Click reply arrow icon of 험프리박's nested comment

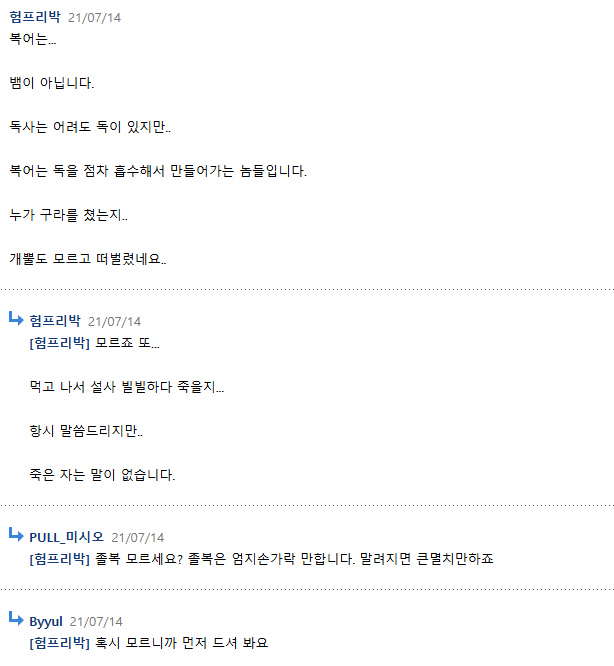pyautogui.click(x=16, y=318)
